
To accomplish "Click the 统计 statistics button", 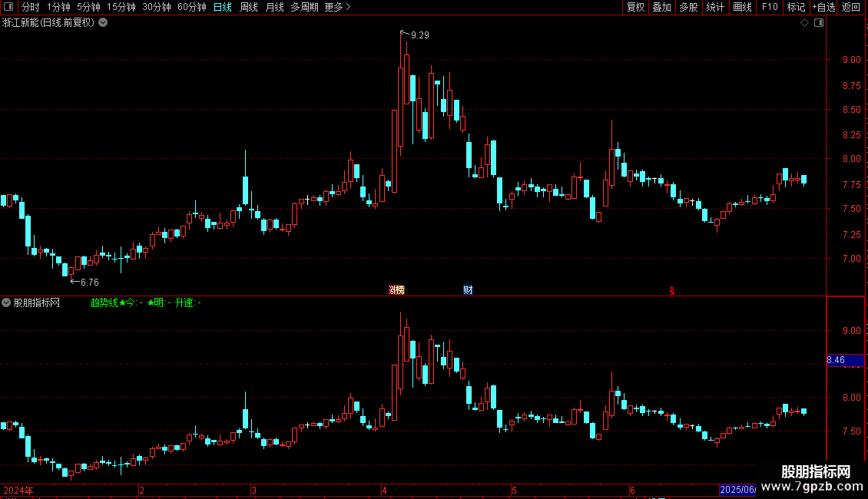I will click(x=714, y=7).
